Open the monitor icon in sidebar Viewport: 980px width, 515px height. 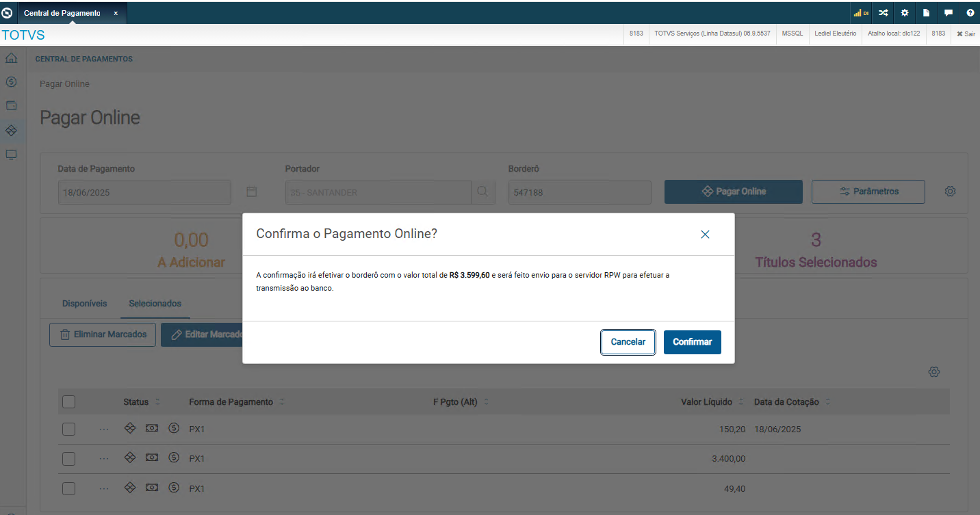[11, 155]
